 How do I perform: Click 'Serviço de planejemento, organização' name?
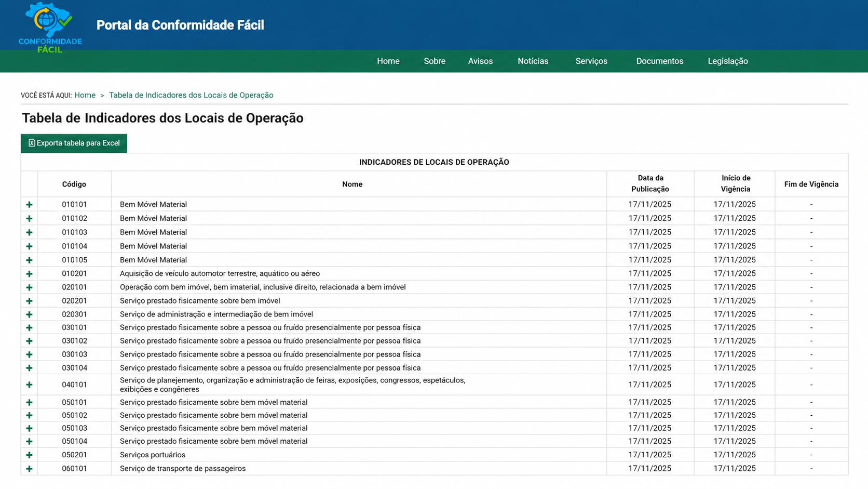pyautogui.click(x=292, y=385)
